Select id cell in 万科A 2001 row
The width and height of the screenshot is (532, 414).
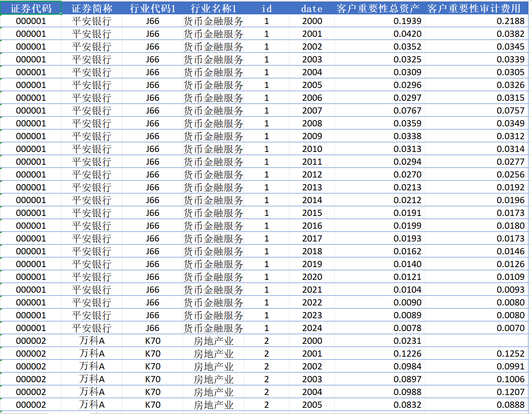pos(266,354)
